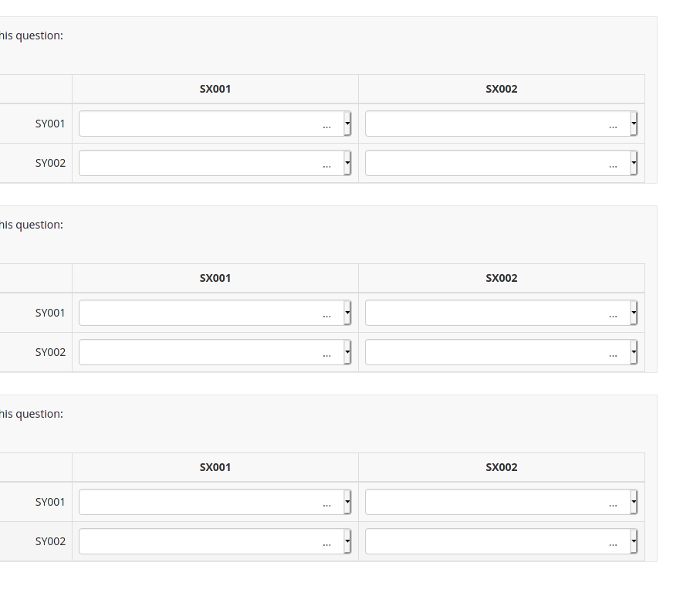Screen dimensions: 700x593
Task: Click SX001 column header in top table
Action: [x=215, y=89]
